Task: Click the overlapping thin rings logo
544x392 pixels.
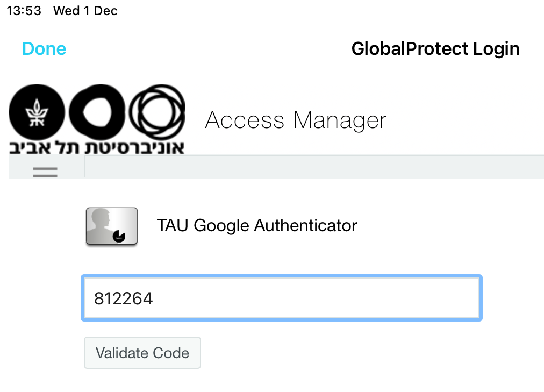Action: (x=157, y=112)
